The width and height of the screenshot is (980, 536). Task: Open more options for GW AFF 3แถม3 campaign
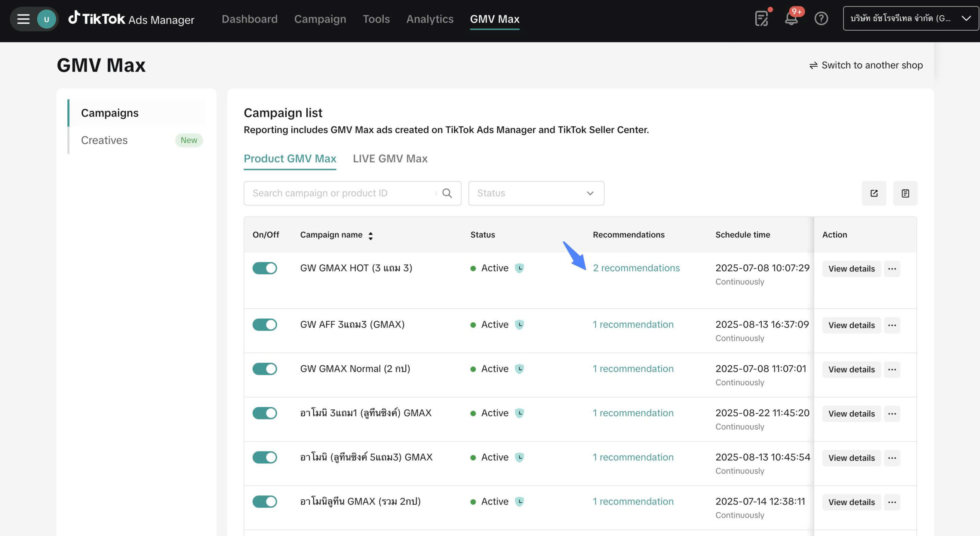point(892,325)
